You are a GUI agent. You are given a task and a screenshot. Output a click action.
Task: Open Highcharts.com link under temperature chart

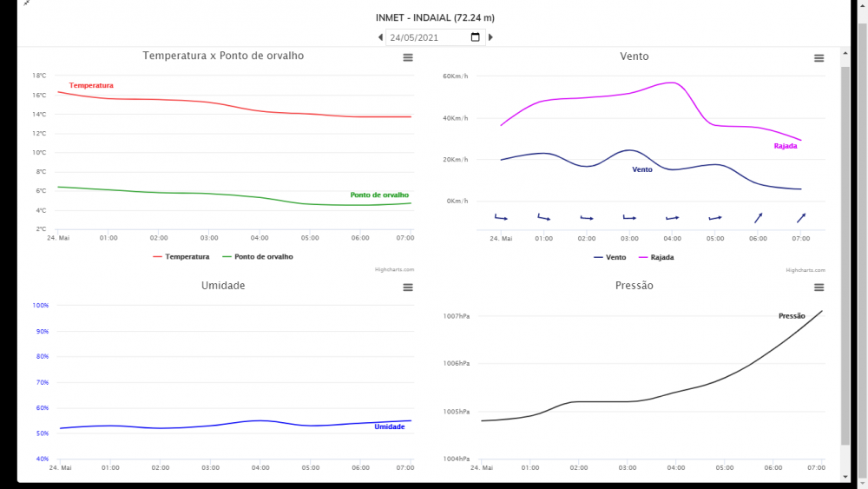point(394,270)
